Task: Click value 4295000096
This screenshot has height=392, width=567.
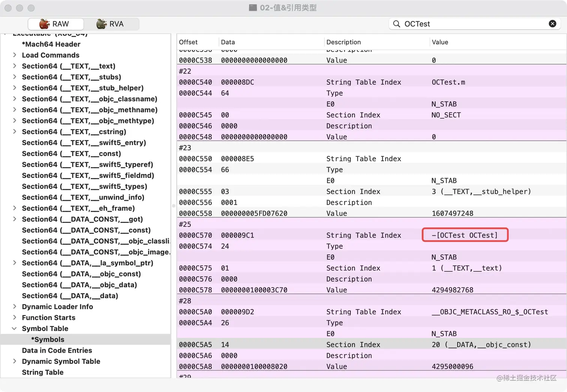Action: tap(452, 367)
